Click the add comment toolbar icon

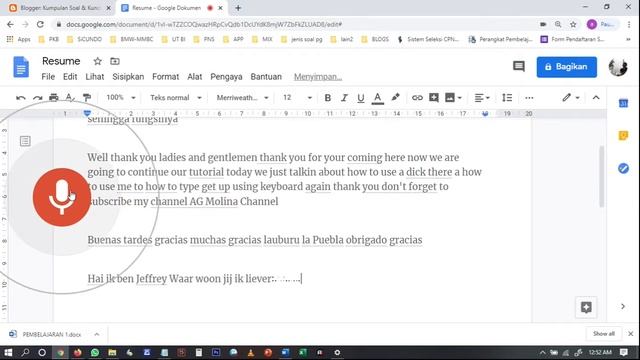(433, 98)
